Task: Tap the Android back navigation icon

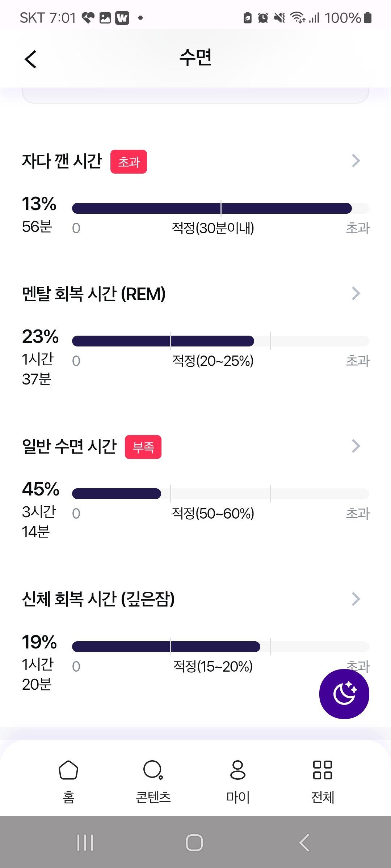Action: coord(304,843)
